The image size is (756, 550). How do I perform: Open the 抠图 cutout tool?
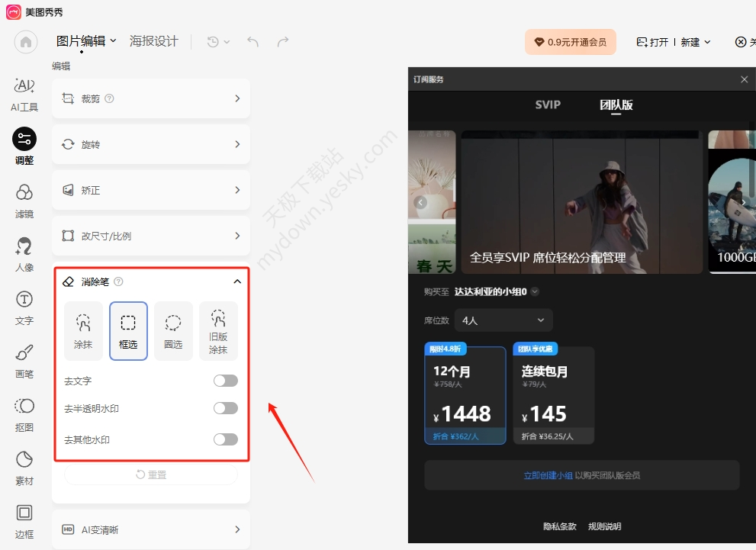coord(24,415)
